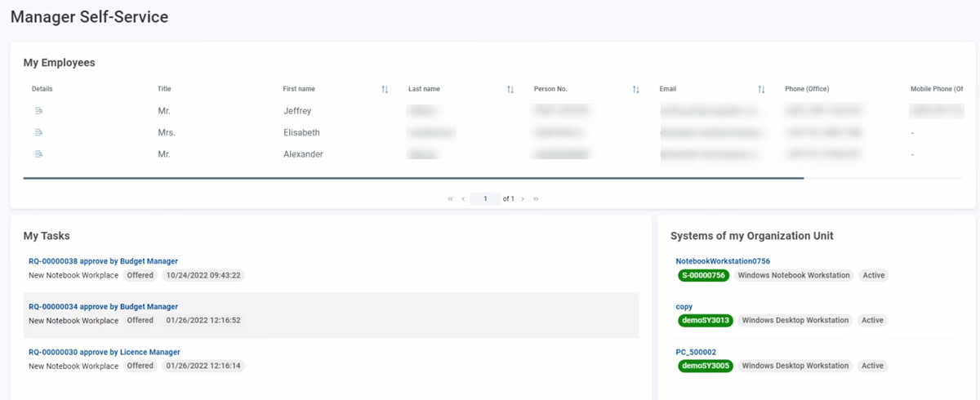Open NotebookWorkstation0756 system link

tap(723, 261)
